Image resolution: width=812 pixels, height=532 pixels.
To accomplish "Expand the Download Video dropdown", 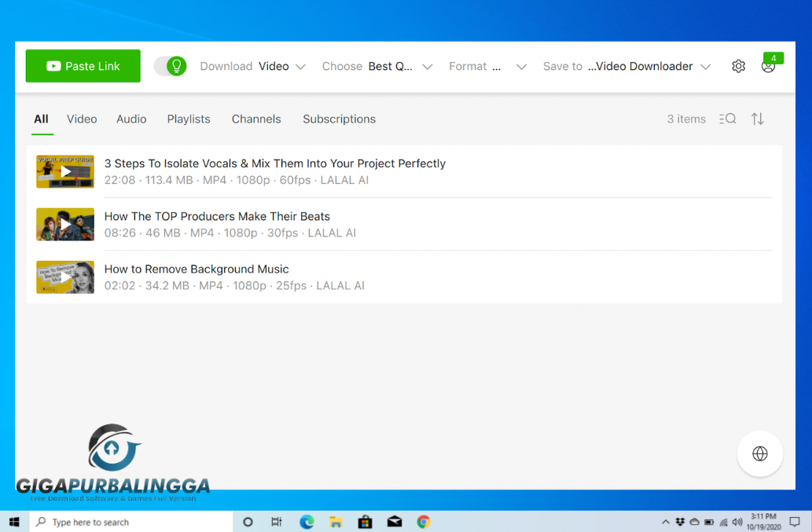I will 282,66.
